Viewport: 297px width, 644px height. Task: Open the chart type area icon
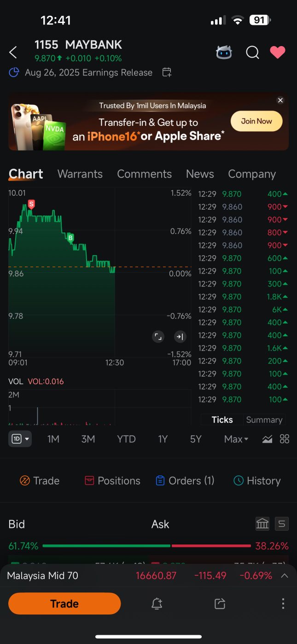point(267,439)
